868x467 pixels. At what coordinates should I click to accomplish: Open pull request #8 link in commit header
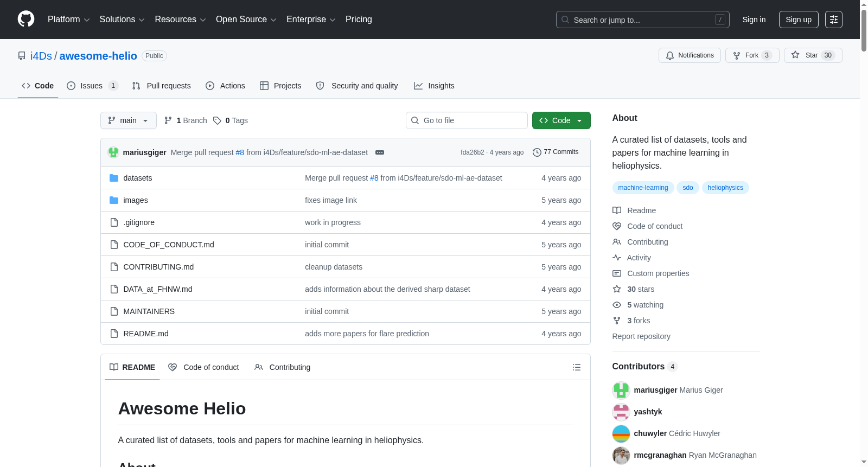point(240,152)
